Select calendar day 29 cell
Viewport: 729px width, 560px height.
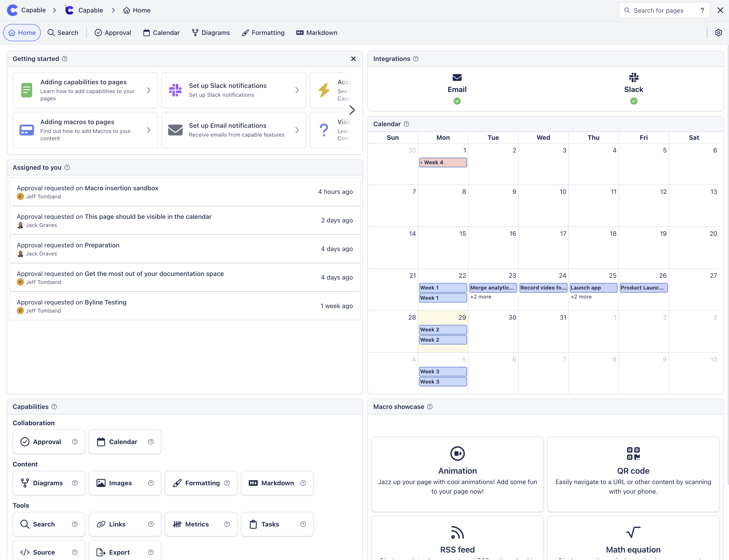443,332
